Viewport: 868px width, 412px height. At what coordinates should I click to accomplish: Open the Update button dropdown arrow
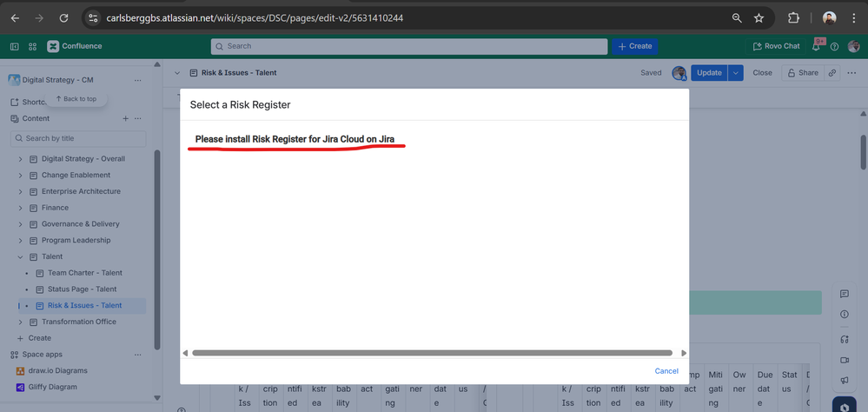pyautogui.click(x=736, y=72)
